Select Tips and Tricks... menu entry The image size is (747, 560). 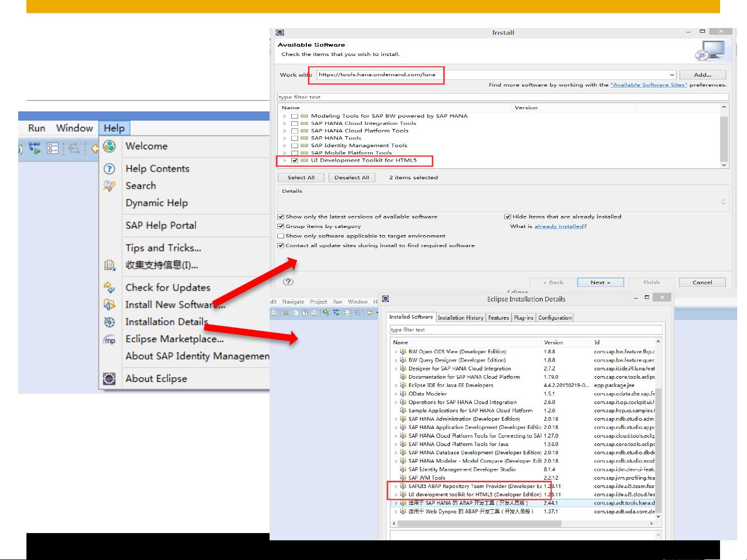(163, 248)
